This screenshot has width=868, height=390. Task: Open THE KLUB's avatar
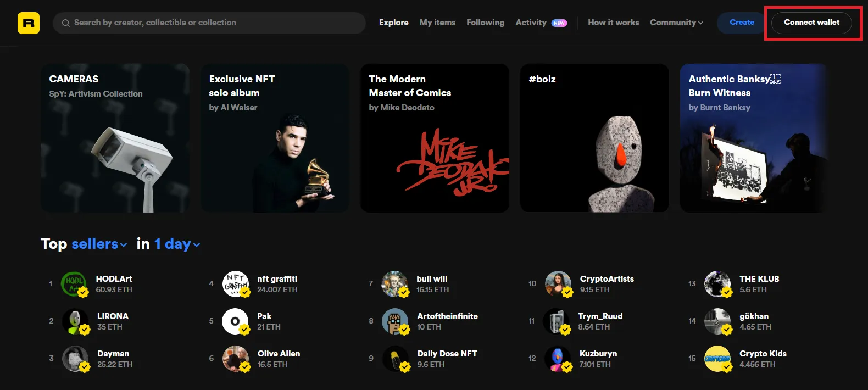tap(717, 284)
